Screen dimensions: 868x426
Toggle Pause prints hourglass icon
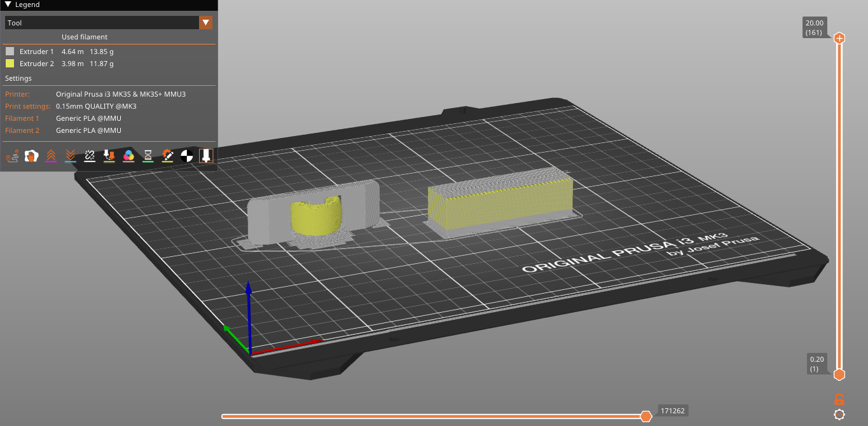148,156
